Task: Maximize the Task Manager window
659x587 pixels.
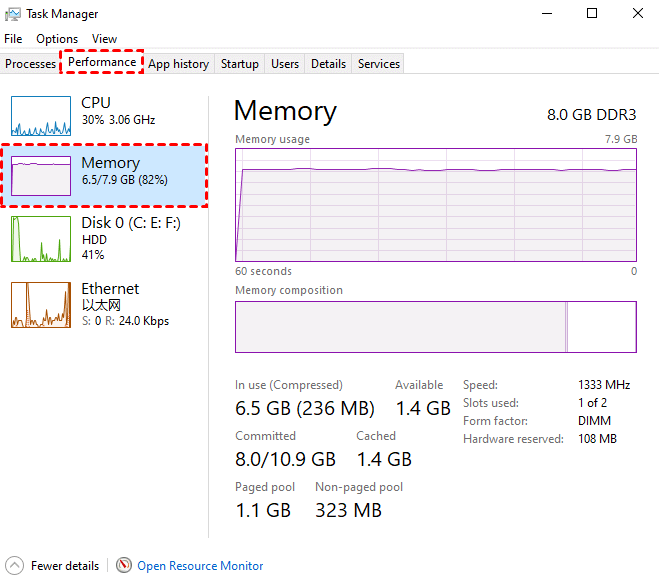Action: coord(592,14)
